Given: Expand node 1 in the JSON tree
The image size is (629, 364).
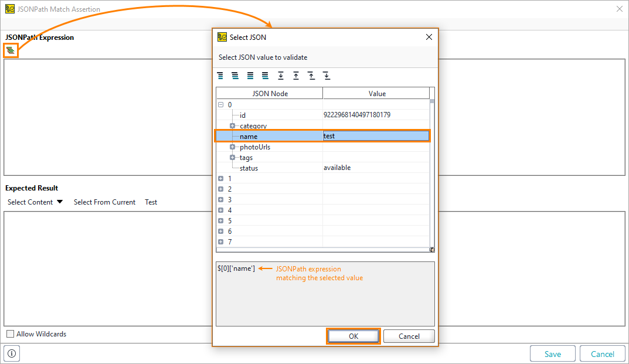Looking at the screenshot, I should (x=222, y=178).
